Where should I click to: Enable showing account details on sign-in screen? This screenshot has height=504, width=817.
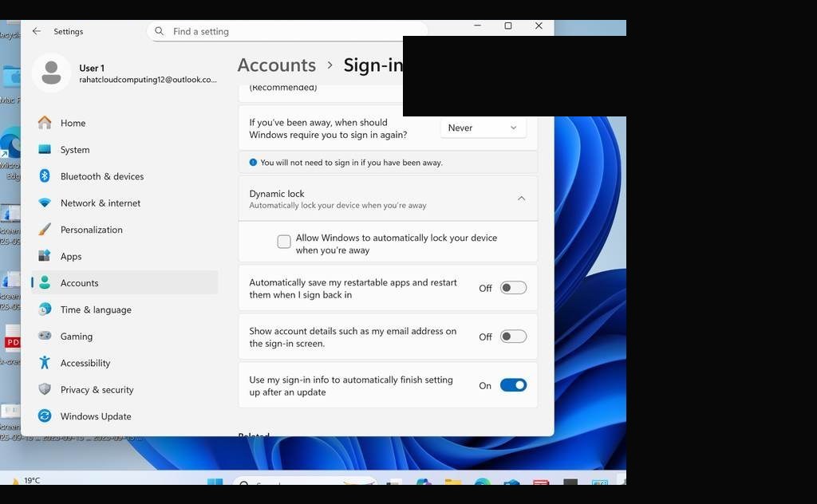(x=513, y=337)
